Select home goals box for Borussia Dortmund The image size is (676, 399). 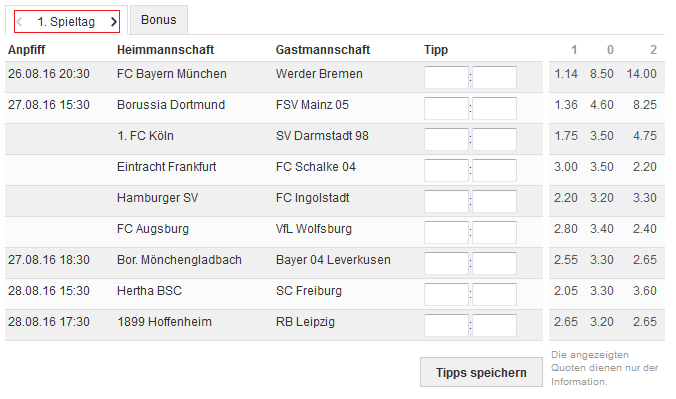446,108
